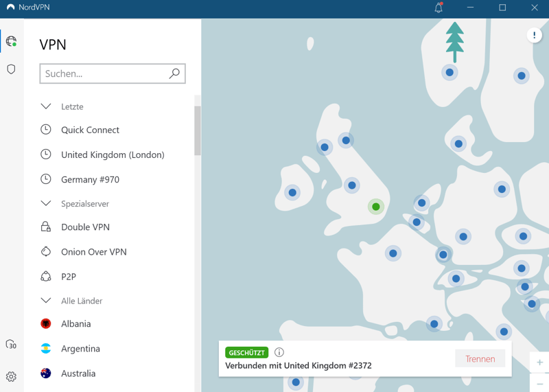
Task: Click the 30-day timer icon in sidebar
Action: pyautogui.click(x=11, y=345)
